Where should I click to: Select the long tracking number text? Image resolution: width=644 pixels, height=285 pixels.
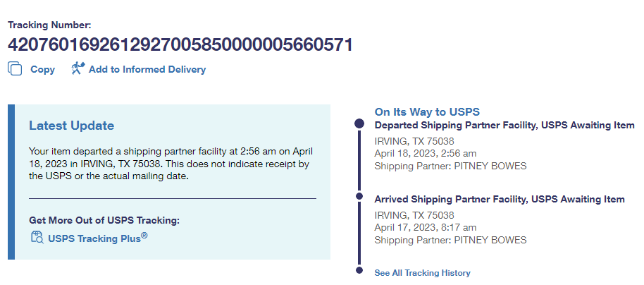(x=180, y=45)
